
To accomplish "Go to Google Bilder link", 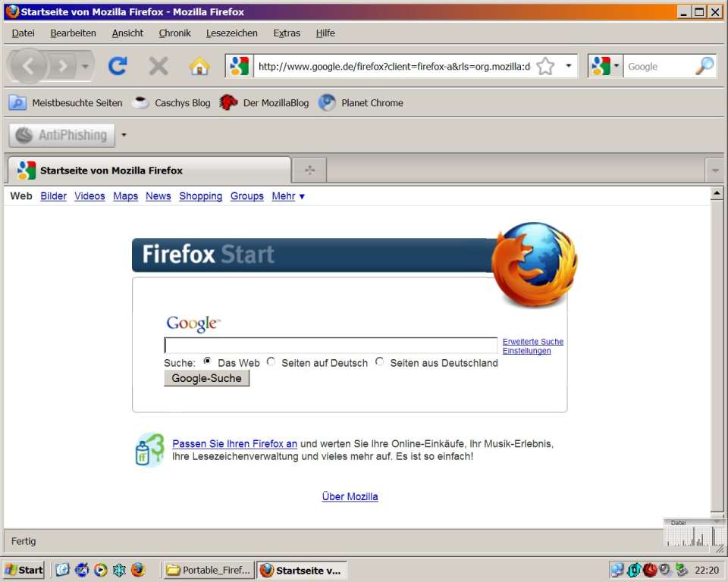I will (53, 196).
